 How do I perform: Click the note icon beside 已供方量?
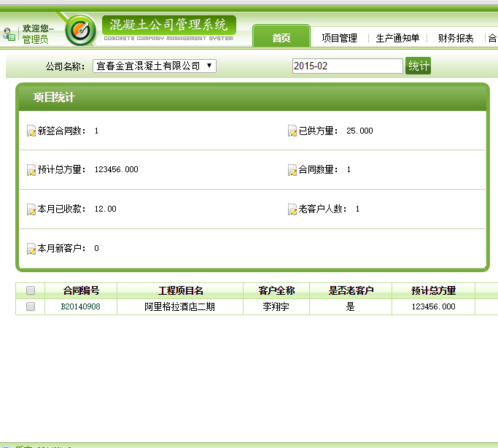pos(292,131)
